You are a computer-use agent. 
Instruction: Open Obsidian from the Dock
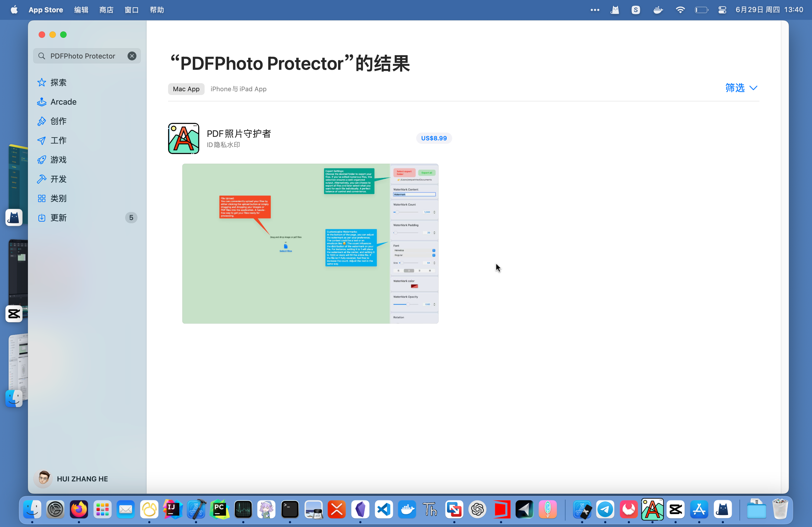click(360, 509)
